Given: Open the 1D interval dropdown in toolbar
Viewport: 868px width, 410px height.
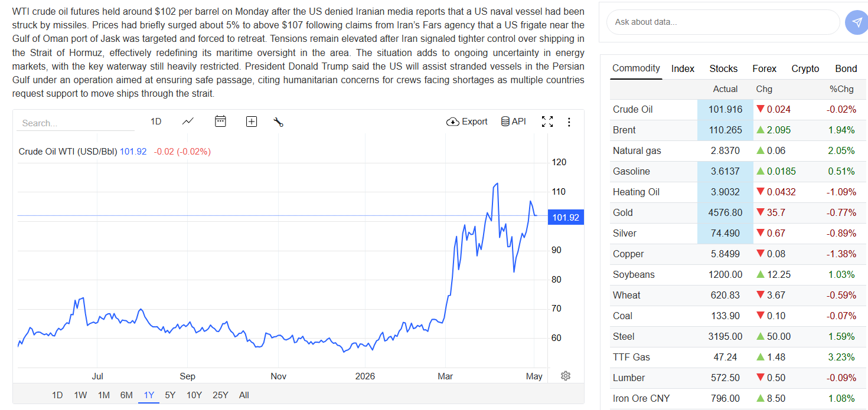Looking at the screenshot, I should click(x=156, y=122).
